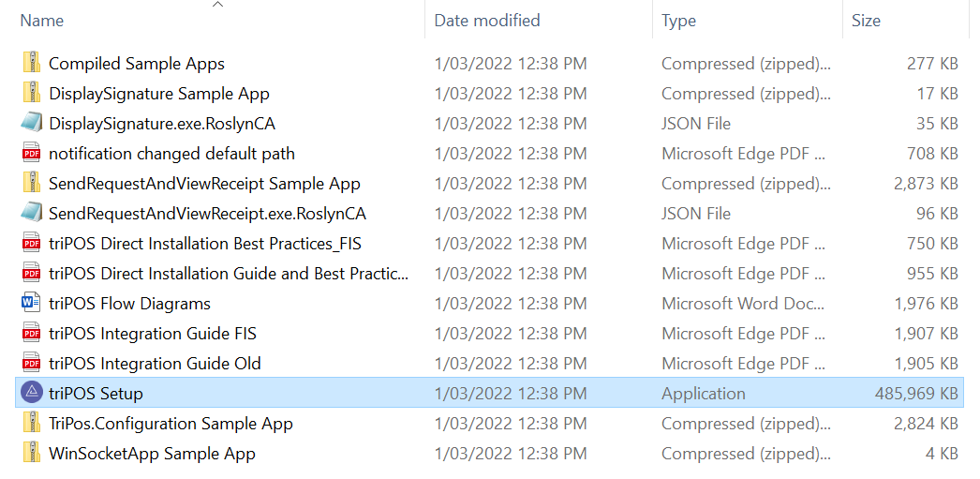This screenshot has height=479, width=980.
Task: Click JSON File type for SendRequestAndViewReceipt.exe.RoslynCA
Action: 696,214
